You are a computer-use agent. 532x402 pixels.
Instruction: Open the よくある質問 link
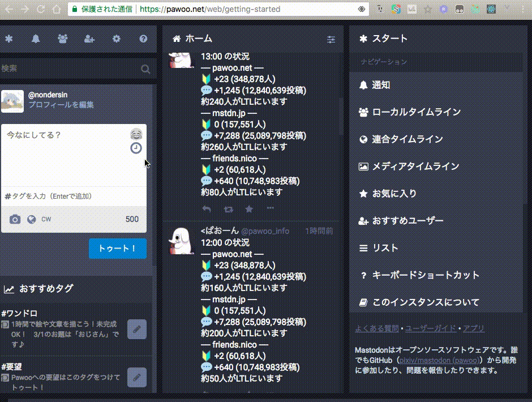376,328
